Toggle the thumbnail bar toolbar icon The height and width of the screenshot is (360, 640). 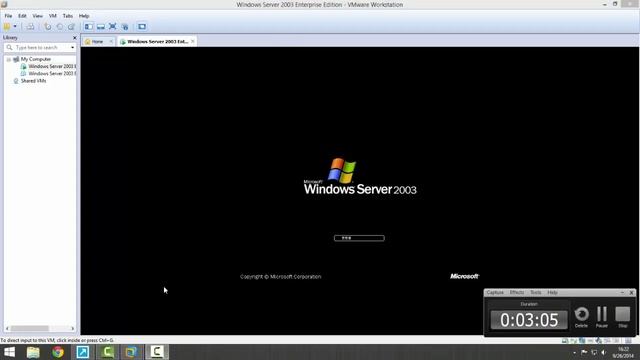[100, 27]
